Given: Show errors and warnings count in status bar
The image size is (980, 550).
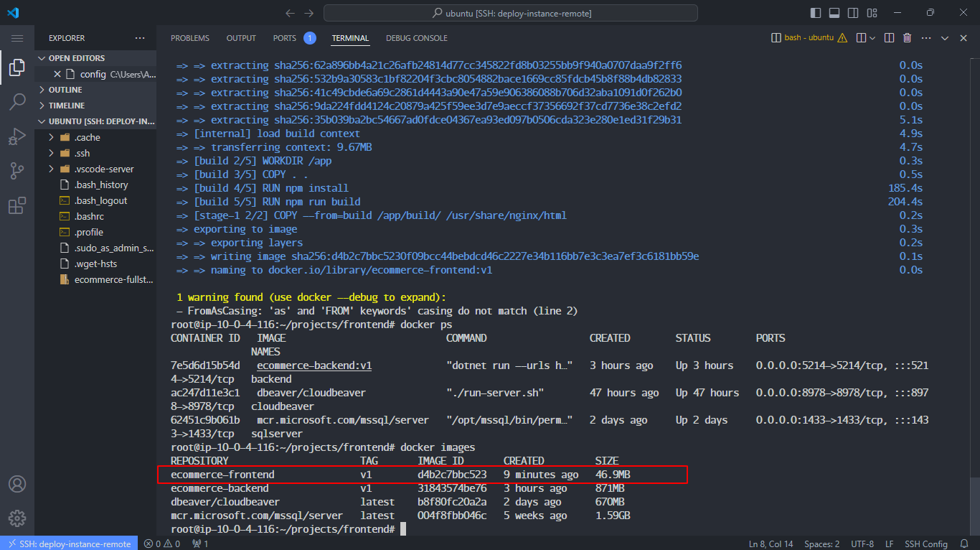Looking at the screenshot, I should coord(162,544).
